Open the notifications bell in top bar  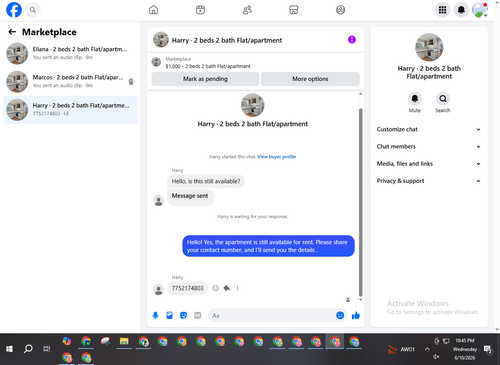461,10
